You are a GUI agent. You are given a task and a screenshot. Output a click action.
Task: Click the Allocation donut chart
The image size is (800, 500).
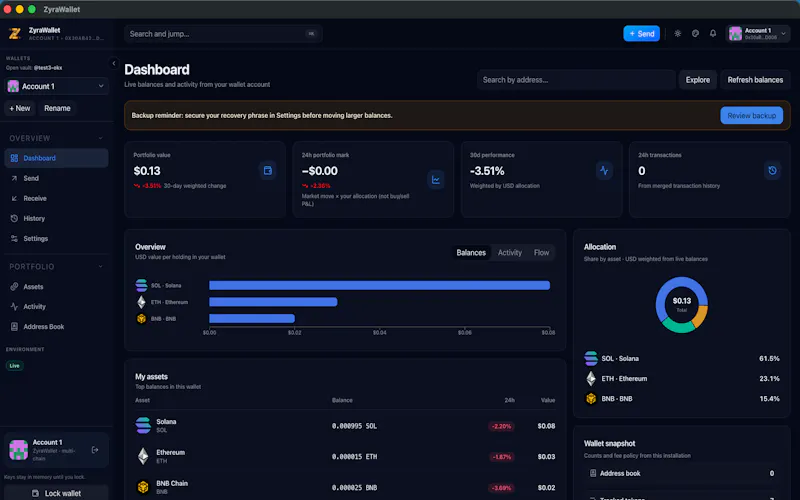point(682,305)
